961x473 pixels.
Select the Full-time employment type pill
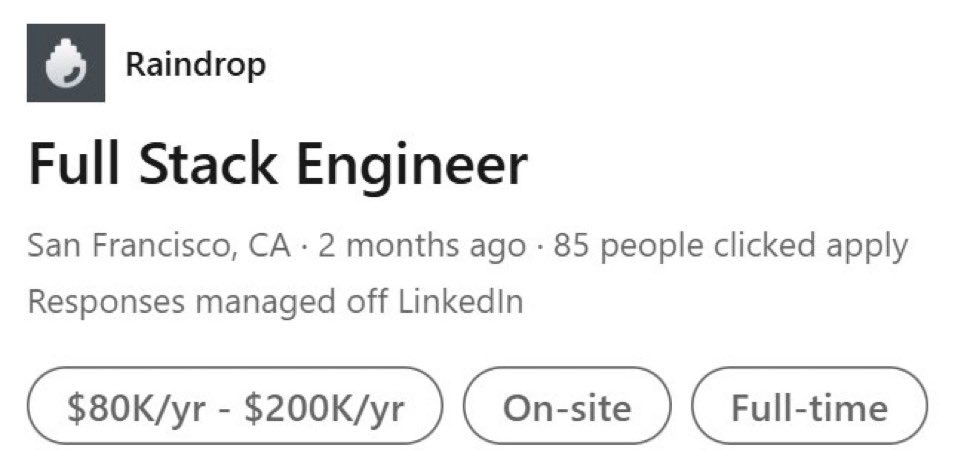(x=809, y=407)
